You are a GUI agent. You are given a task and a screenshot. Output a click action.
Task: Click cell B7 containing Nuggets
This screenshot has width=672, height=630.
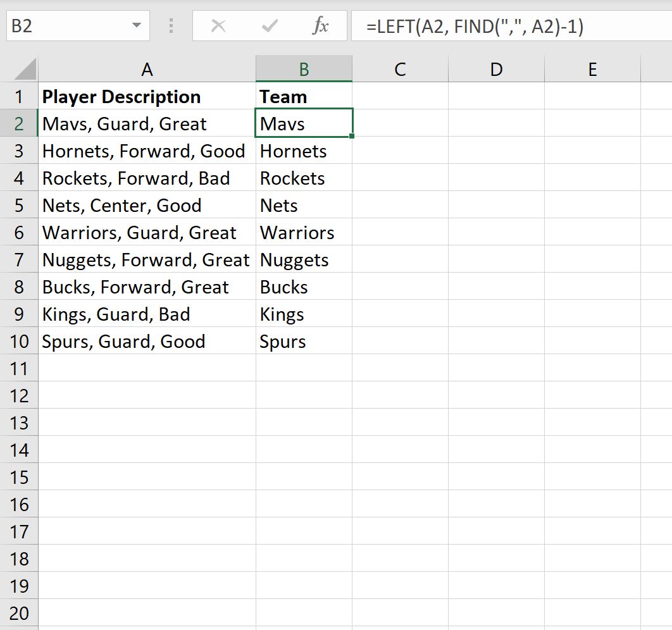[304, 259]
